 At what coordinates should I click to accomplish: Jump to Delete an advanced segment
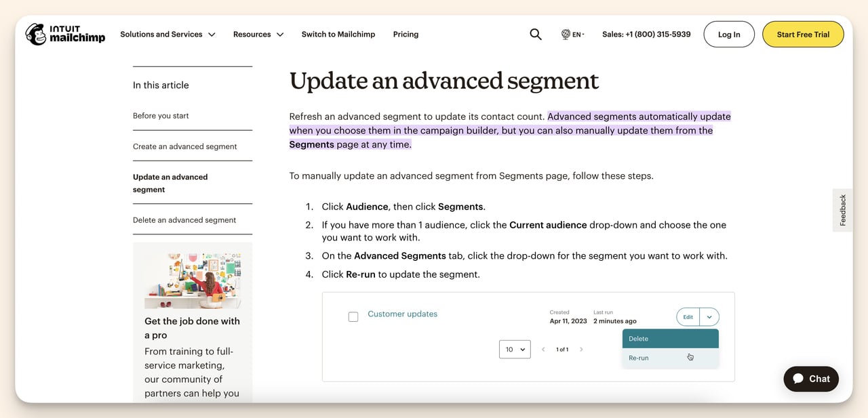(184, 220)
